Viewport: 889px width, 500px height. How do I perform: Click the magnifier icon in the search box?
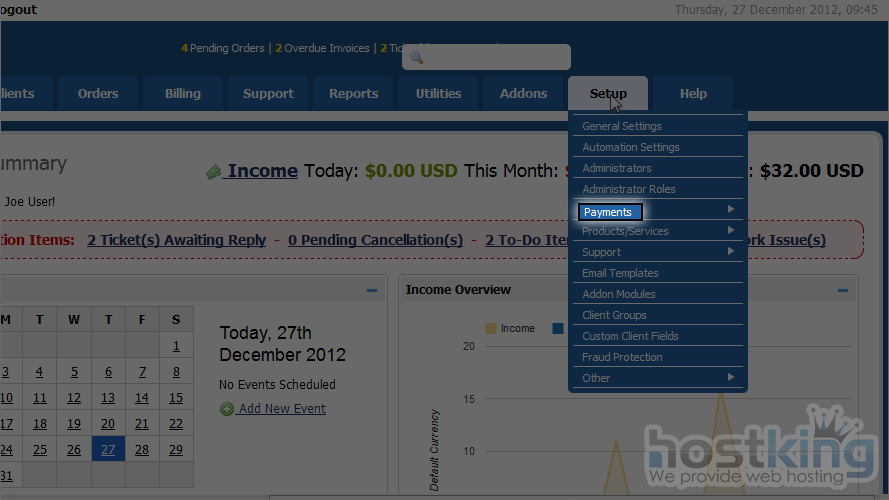point(417,58)
